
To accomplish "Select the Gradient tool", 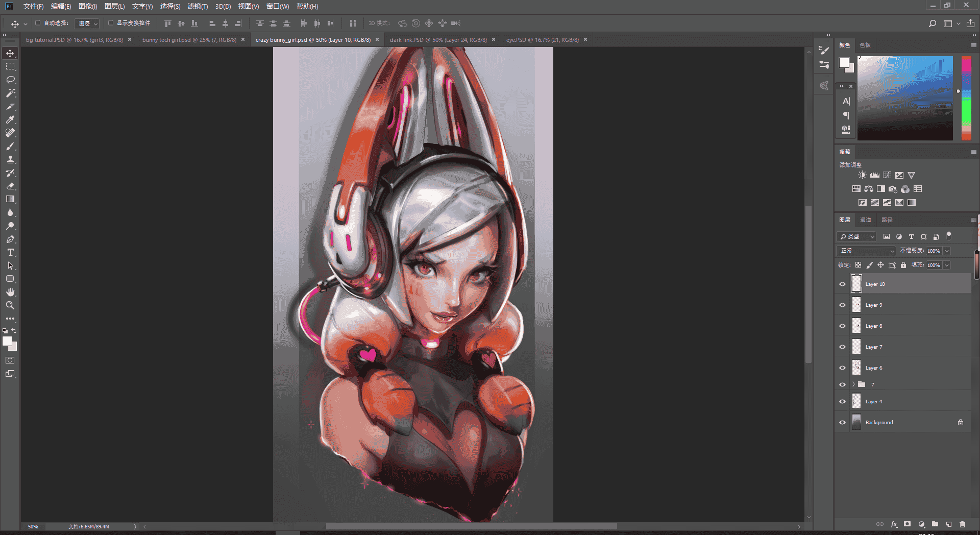I will coord(10,200).
